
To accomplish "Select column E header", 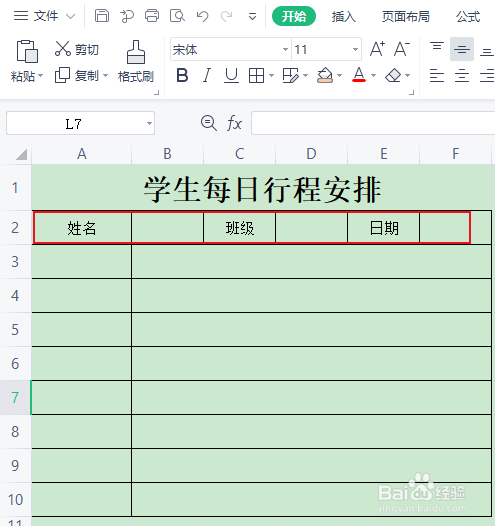I will coord(384,154).
